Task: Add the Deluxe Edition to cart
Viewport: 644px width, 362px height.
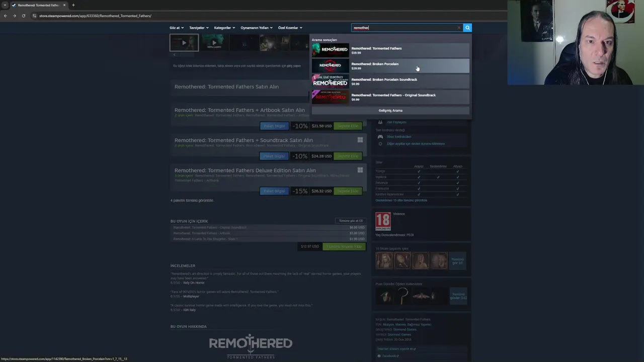Action: coord(348,191)
